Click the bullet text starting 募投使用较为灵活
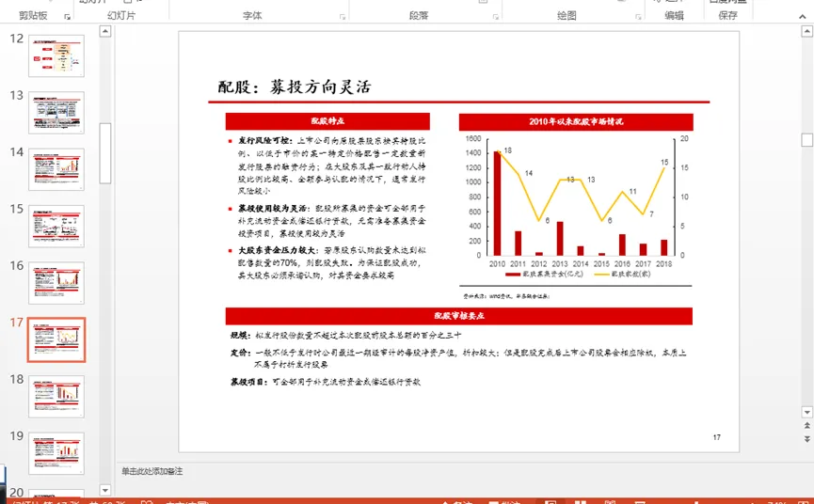 [332, 221]
